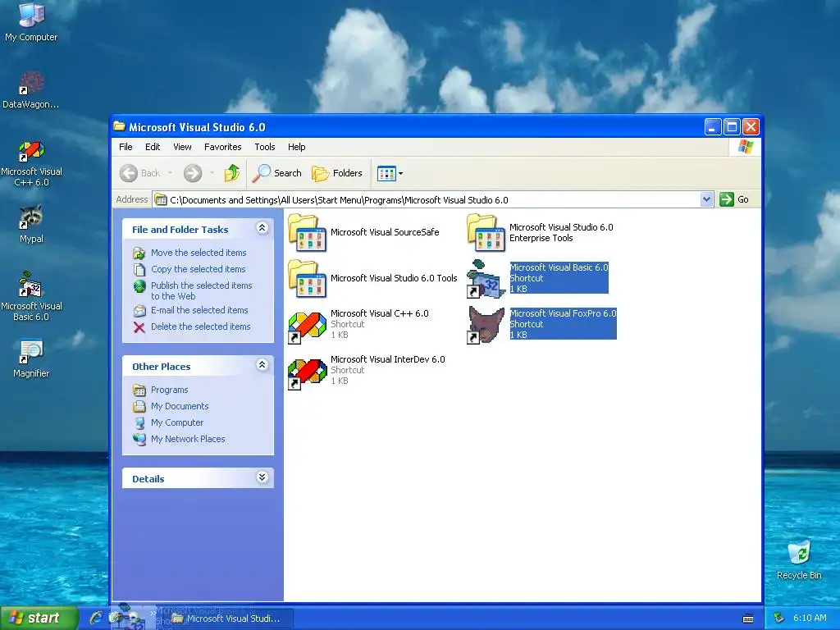
Task: Click the Microsoft Visual InterDev 6.0 label text
Action: 388,359
